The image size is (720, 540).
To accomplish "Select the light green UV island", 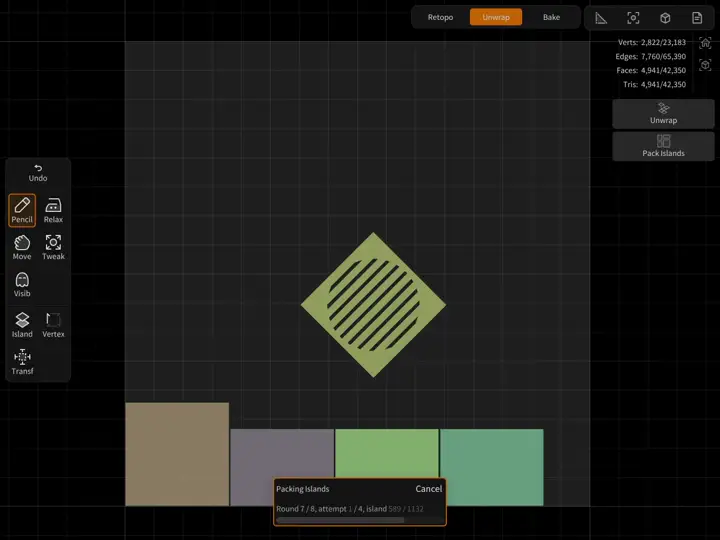I will coord(387,453).
